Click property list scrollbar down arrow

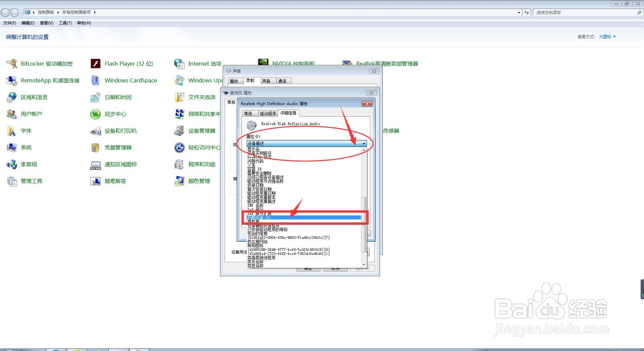pyautogui.click(x=364, y=265)
